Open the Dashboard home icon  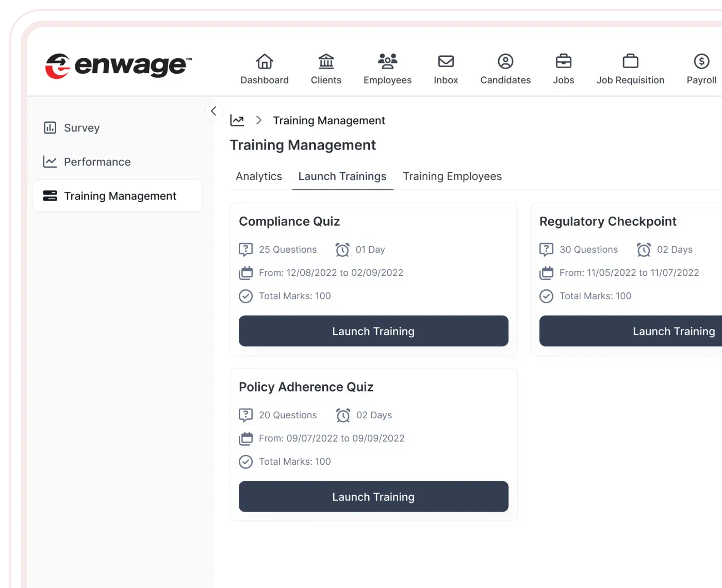coord(265,61)
